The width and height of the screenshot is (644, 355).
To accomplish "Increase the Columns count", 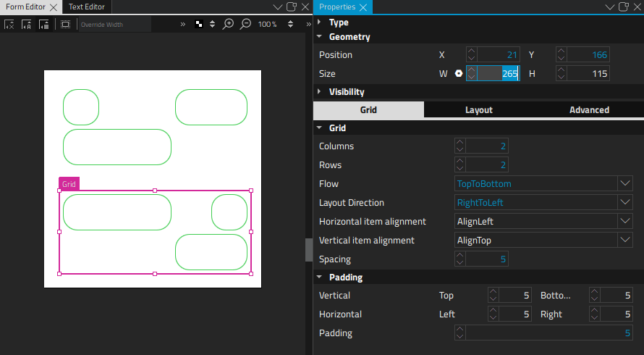I will 460,142.
